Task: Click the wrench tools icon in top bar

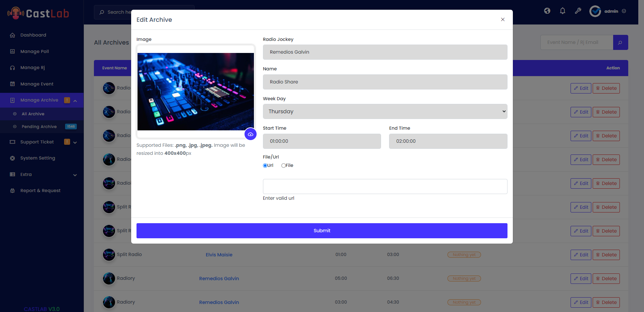Action: pos(578,11)
